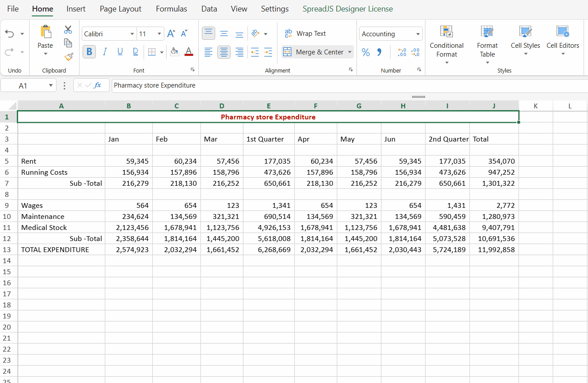Expand borders dropdown arrow

[162, 52]
